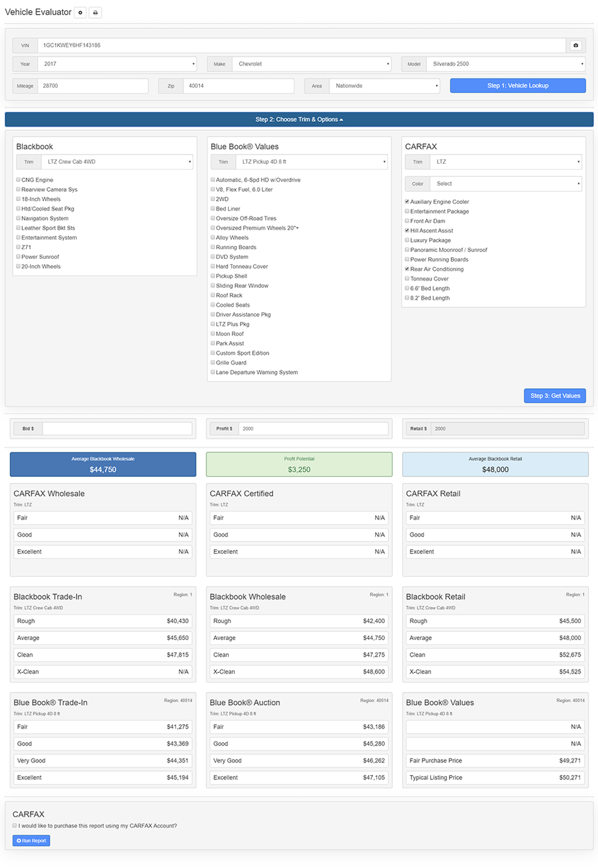Click CARFAX Certified Excellent row
The width and height of the screenshot is (598, 868).
tap(299, 552)
